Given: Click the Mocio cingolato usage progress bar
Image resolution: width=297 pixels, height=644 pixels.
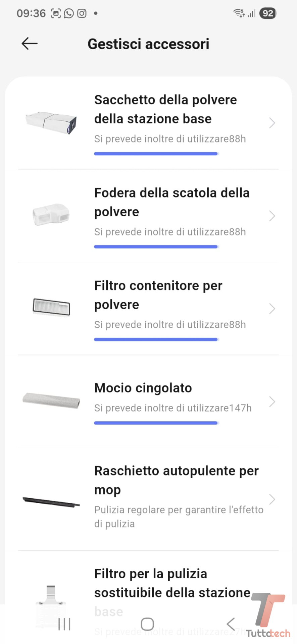Looking at the screenshot, I should tap(156, 423).
